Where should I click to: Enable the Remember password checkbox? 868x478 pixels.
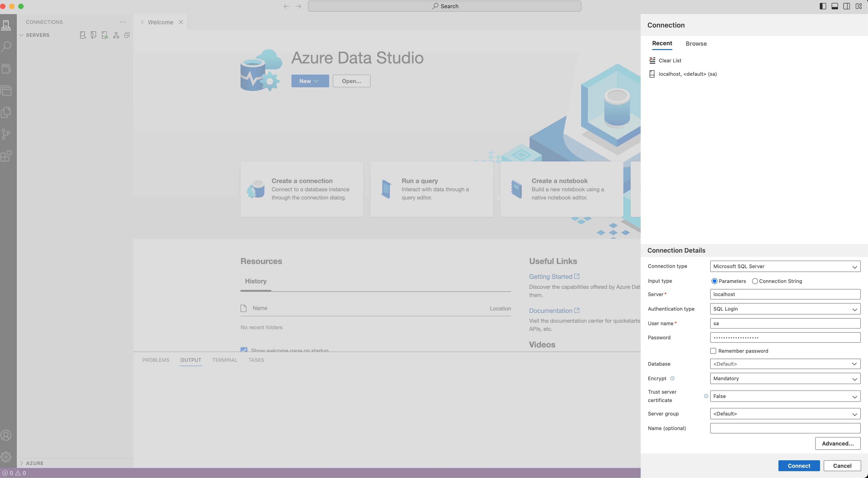713,351
